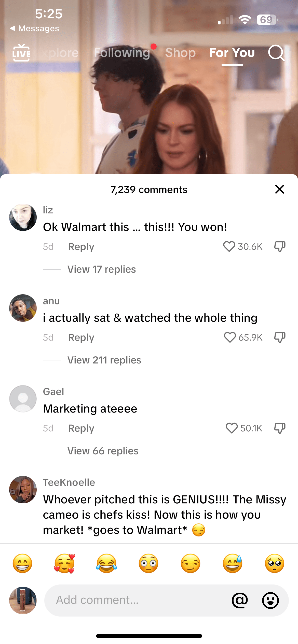Image resolution: width=298 pixels, height=644 pixels.
Task: Go back to Messages app
Action: [34, 28]
